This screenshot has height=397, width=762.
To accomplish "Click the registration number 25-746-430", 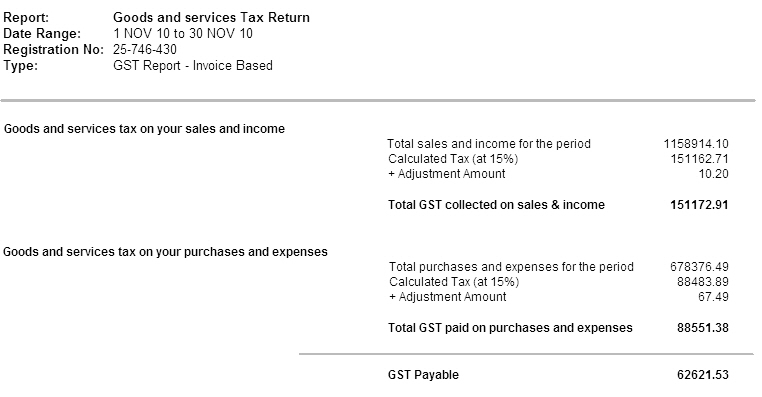I will click(145, 50).
